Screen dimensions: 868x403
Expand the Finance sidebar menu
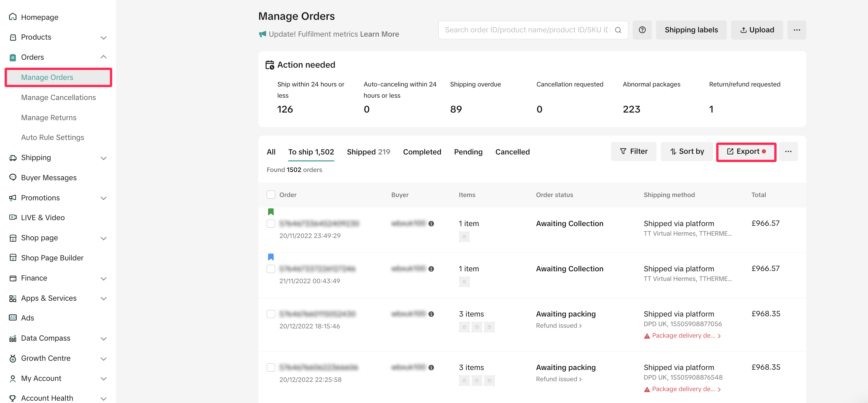tap(103, 278)
